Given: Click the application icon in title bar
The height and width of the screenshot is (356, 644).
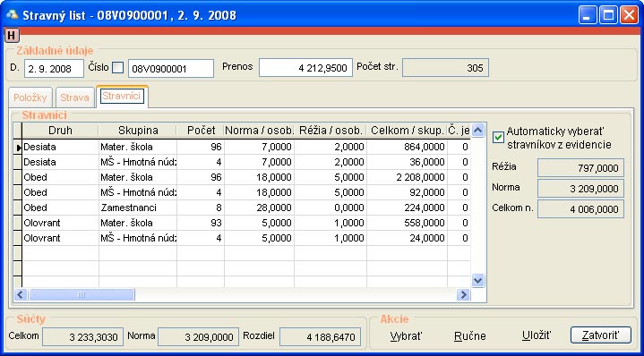Looking at the screenshot, I should tap(12, 15).
